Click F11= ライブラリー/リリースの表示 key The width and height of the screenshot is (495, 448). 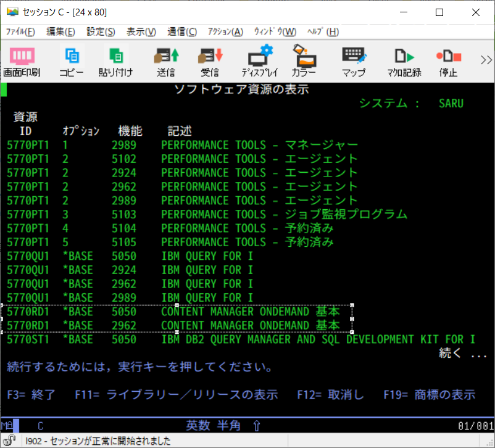click(176, 395)
